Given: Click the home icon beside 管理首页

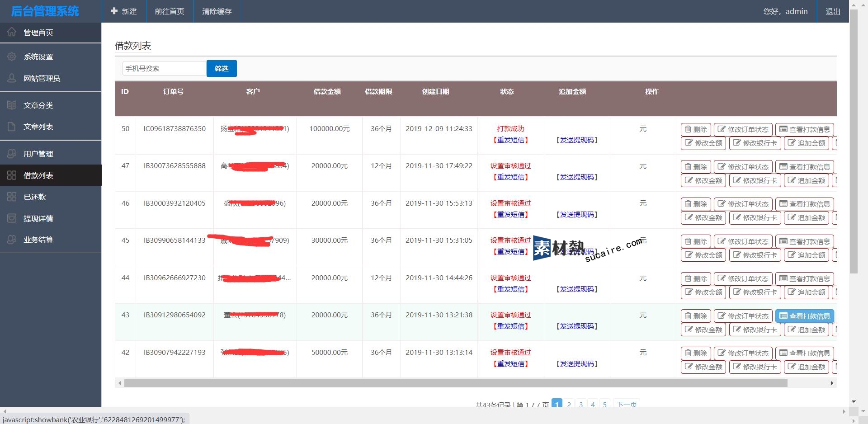Looking at the screenshot, I should pos(12,32).
